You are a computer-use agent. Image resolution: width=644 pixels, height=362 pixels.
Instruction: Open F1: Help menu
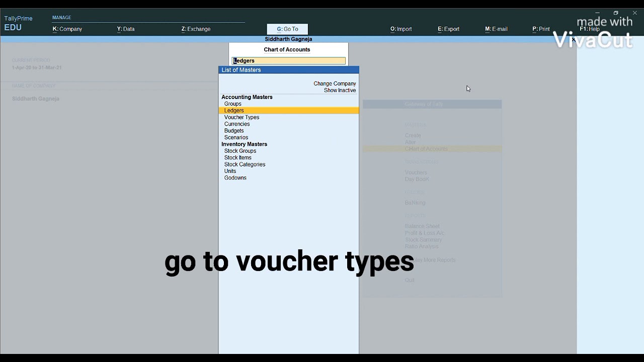click(590, 29)
